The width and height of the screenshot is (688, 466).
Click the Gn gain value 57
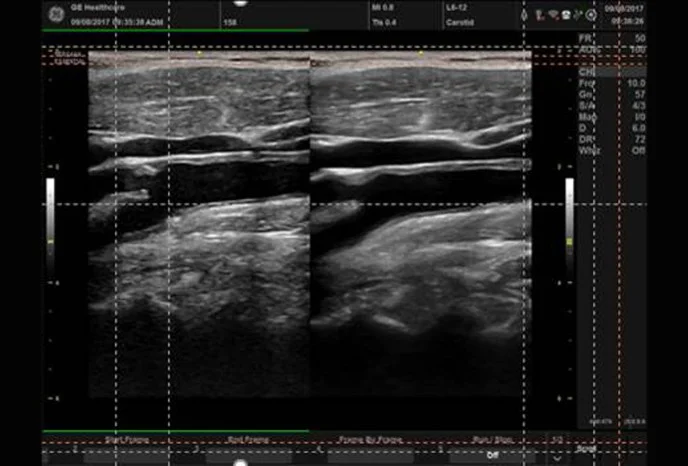click(x=637, y=94)
